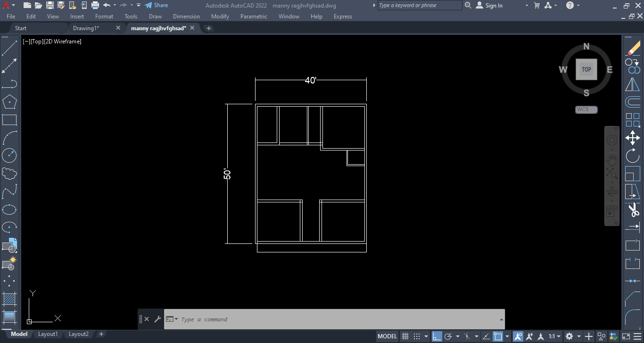
Task: Select the Rotate tool
Action: point(633,155)
